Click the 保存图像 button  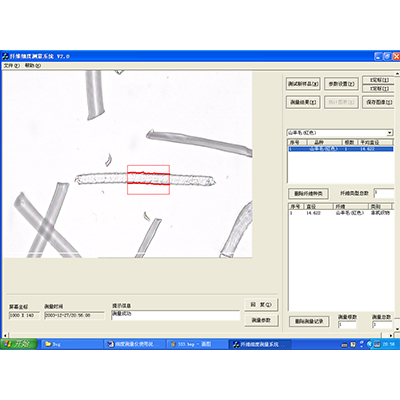point(379,102)
